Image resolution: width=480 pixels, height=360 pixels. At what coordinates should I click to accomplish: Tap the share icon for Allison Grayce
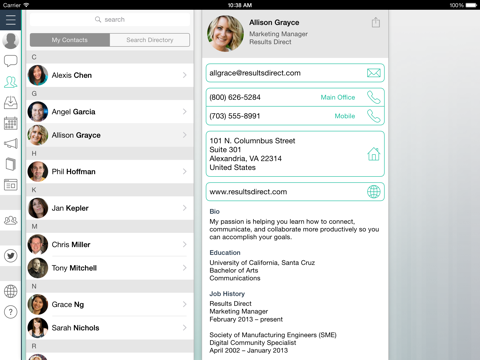pos(376,22)
